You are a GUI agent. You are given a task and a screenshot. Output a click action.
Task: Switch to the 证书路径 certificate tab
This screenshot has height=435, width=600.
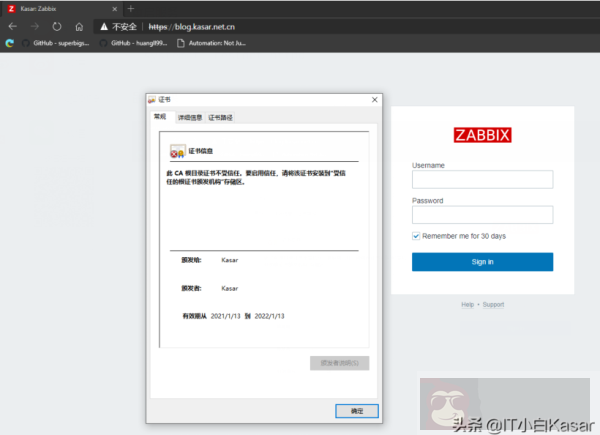[220, 117]
